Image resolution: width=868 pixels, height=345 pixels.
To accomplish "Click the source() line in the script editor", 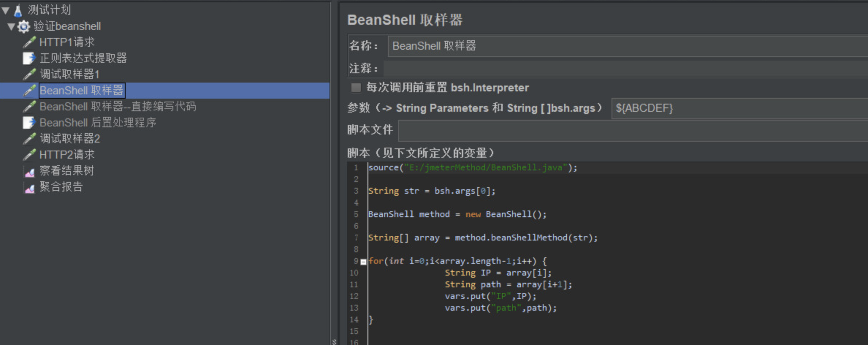I will 473,168.
